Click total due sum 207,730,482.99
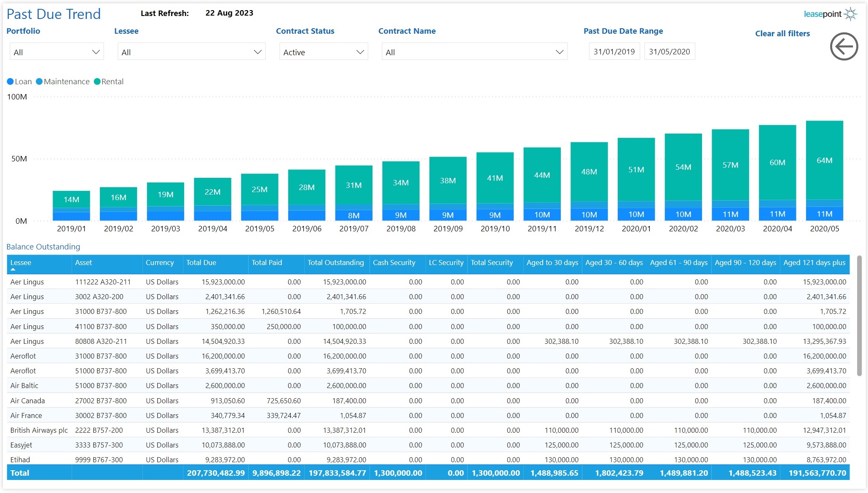 (x=216, y=473)
